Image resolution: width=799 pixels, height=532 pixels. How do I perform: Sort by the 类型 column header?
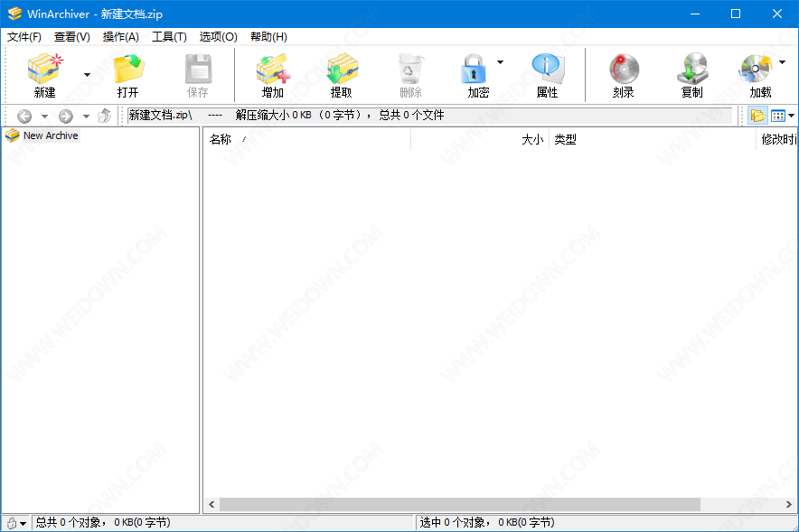(x=653, y=139)
